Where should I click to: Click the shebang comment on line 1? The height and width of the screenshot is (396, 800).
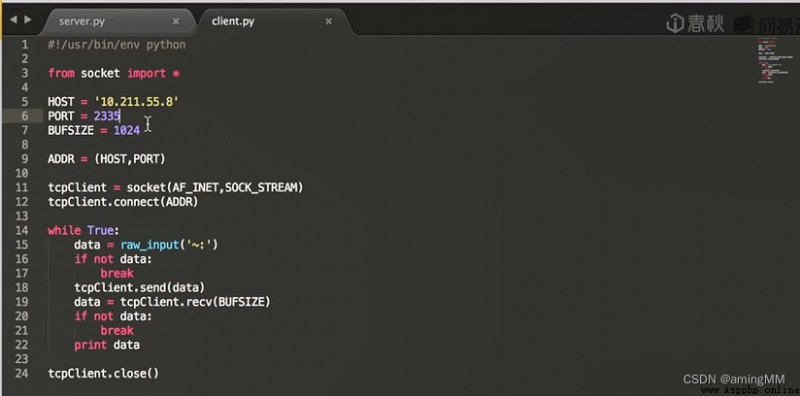tap(117, 44)
